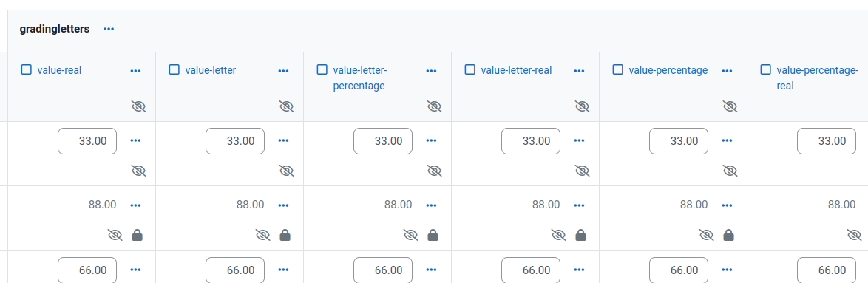Screen dimensions: 868x283
Task: Tick the value-percentage-real column checkbox
Action: (766, 69)
